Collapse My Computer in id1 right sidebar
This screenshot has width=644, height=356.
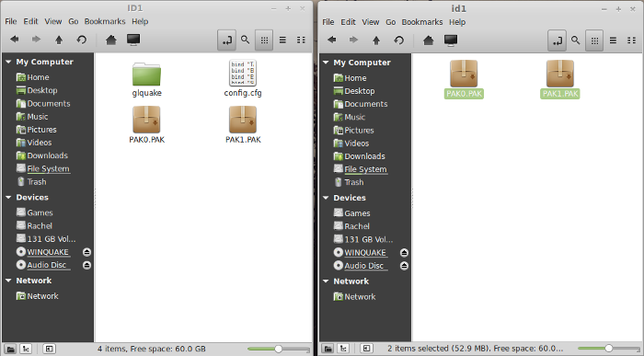[326, 63]
